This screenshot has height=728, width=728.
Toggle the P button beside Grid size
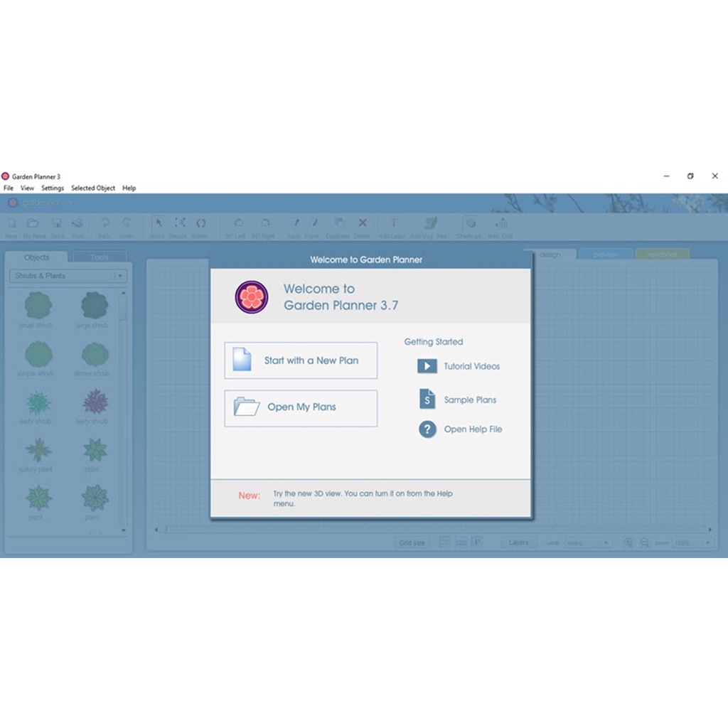[477, 542]
